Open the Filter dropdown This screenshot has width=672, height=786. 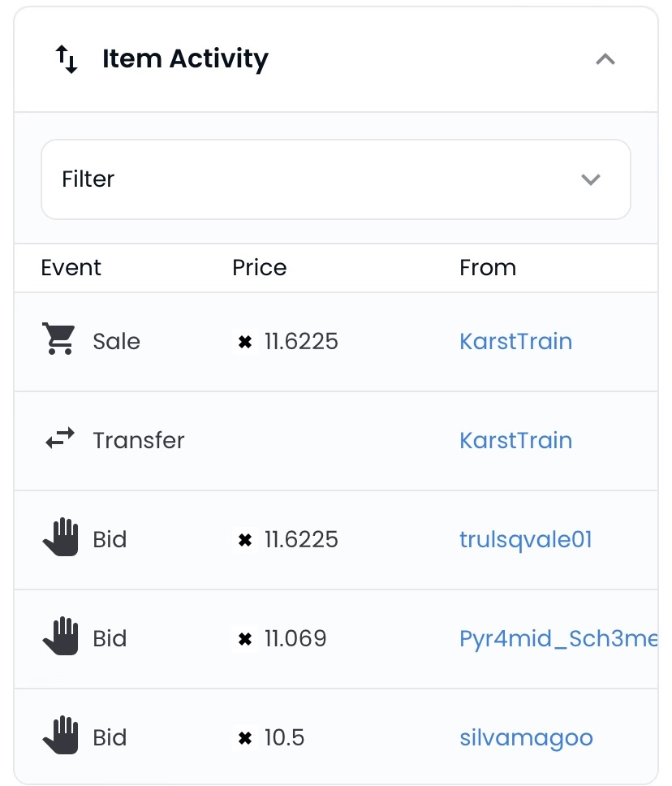coord(336,179)
